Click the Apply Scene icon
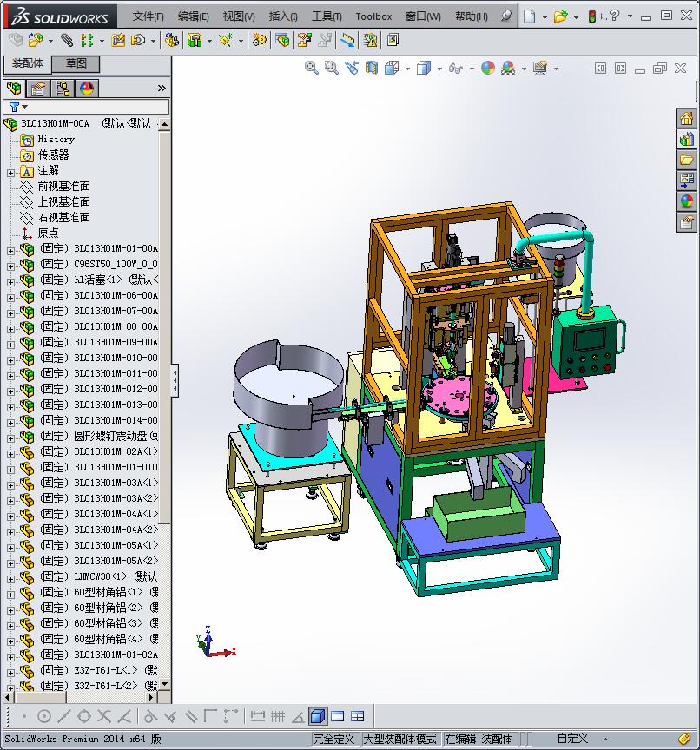700x750 pixels. tap(508, 68)
